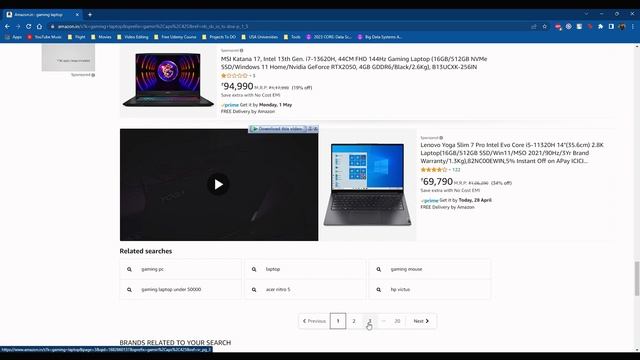Viewport: 640px width, 360px height.
Task: Search related term hp victus
Action: (x=430, y=289)
